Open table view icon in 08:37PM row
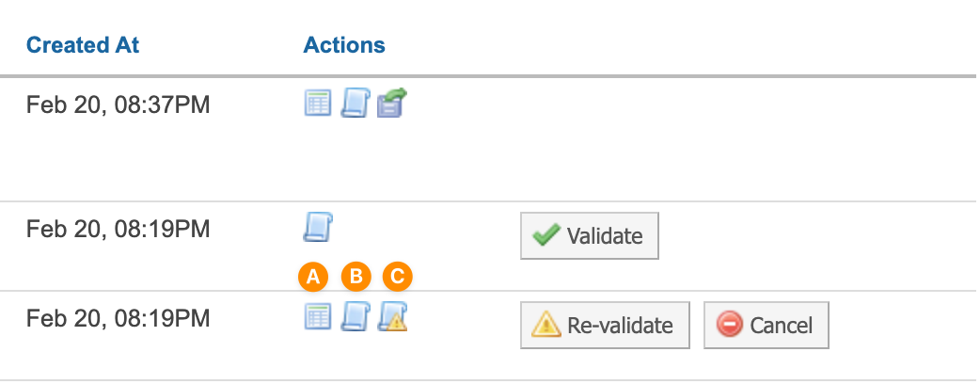Viewport: 980px width, 384px height. (318, 104)
